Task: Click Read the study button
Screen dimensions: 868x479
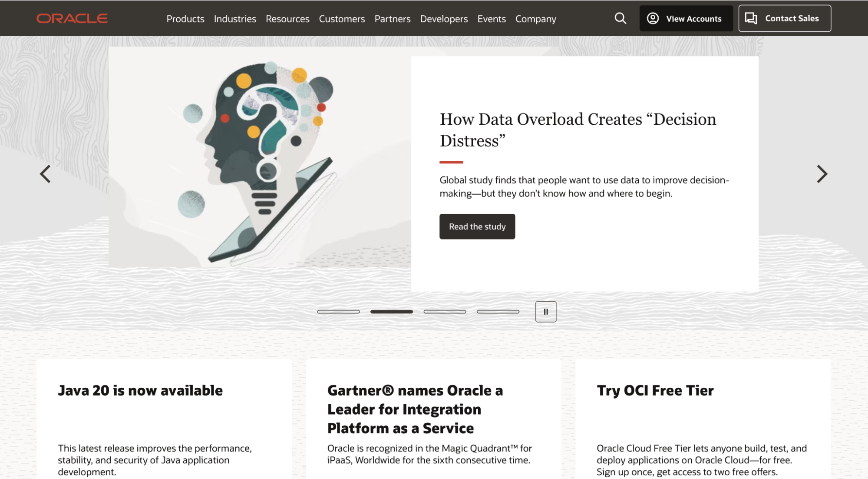Action: 477,226
